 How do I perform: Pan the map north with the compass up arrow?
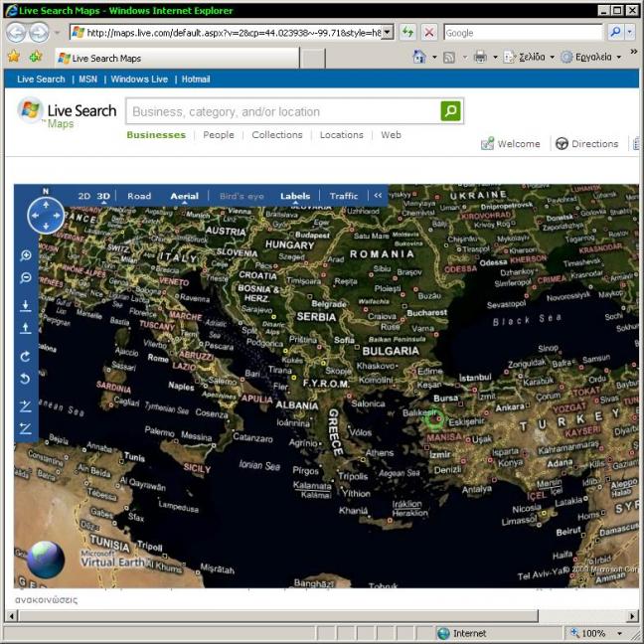click(x=46, y=205)
